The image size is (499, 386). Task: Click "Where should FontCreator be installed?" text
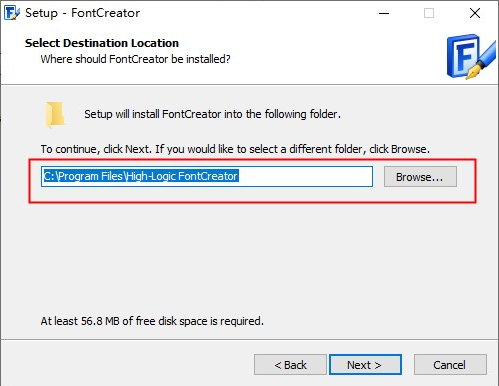pyautogui.click(x=135, y=59)
